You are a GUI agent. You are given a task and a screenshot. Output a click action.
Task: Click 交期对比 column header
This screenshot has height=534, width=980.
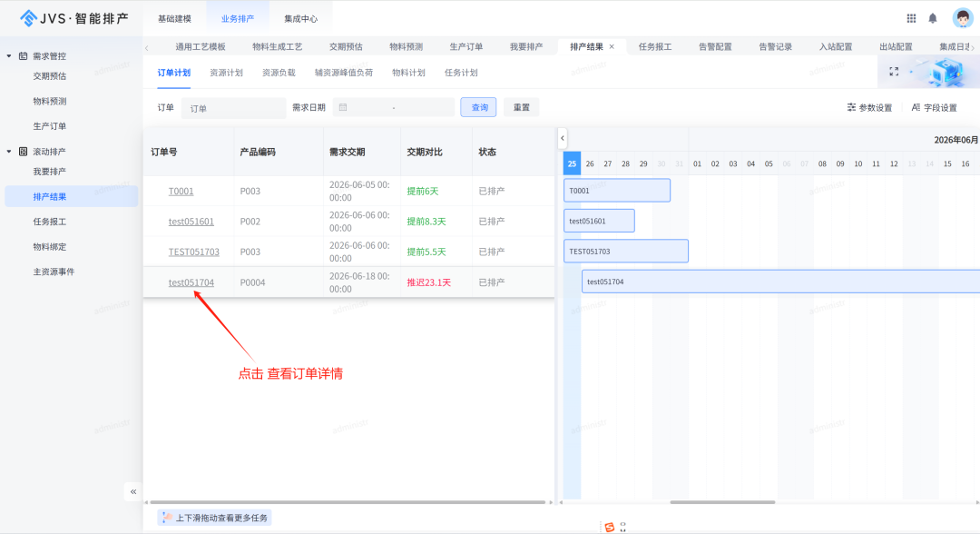pos(425,152)
